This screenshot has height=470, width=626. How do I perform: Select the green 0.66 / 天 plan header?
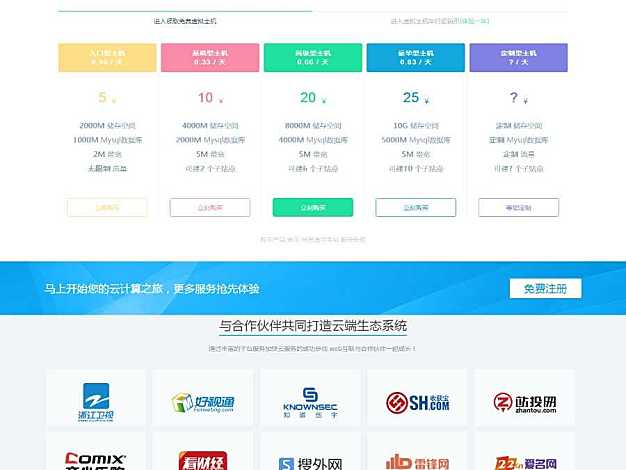313,58
